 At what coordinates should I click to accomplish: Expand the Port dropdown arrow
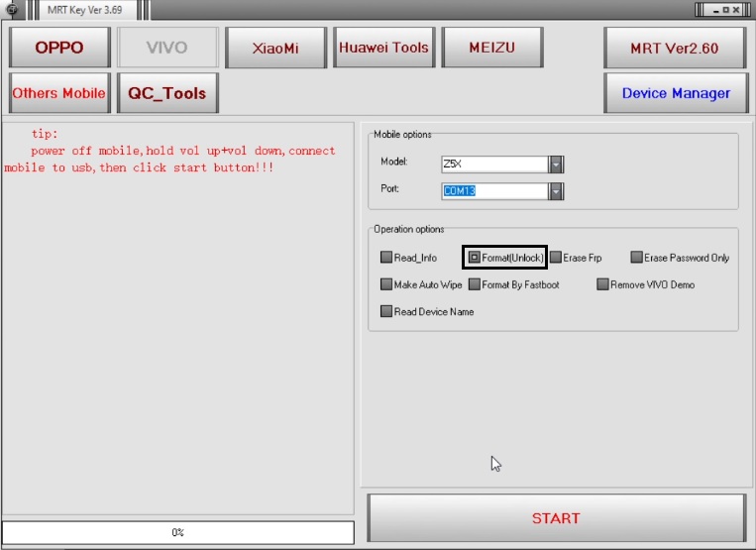click(x=556, y=191)
